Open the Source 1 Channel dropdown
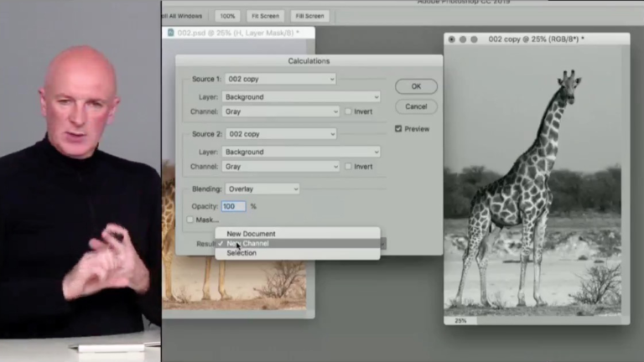Viewport: 644px width, 362px height. point(280,111)
